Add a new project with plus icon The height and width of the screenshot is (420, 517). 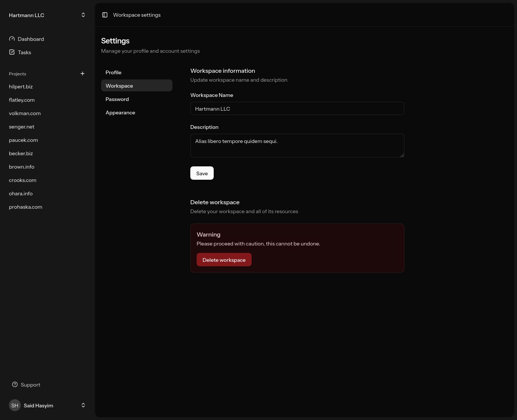83,74
